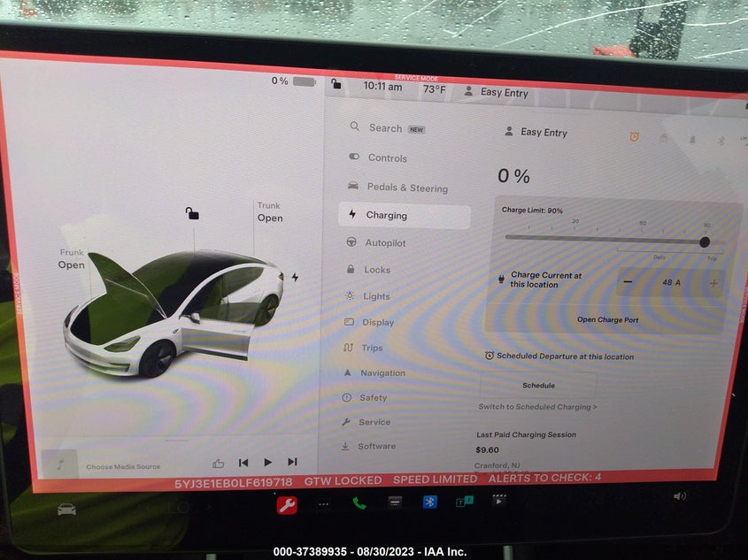Tap the red wrench service mode icon
Viewport: 748px width, 560px height.
point(287,504)
